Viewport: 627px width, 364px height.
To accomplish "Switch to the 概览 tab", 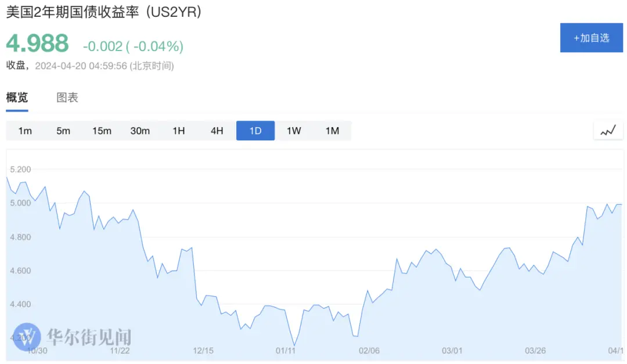I will (17, 98).
